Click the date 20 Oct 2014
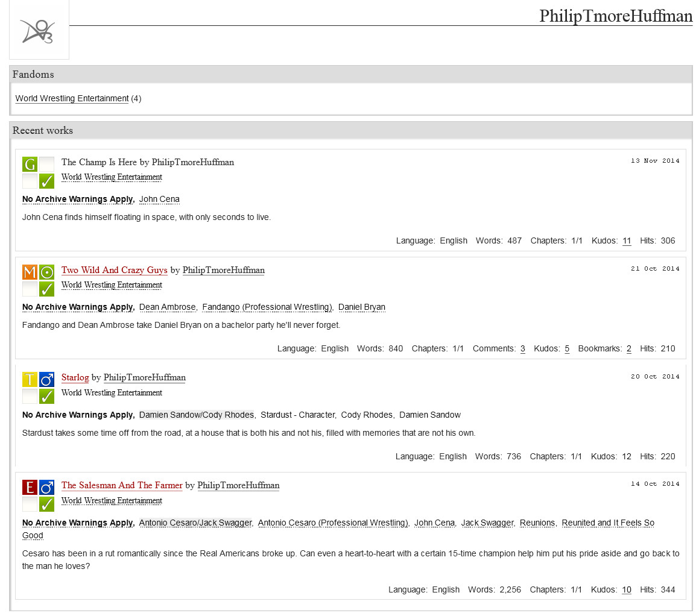696x616 pixels. point(655,376)
